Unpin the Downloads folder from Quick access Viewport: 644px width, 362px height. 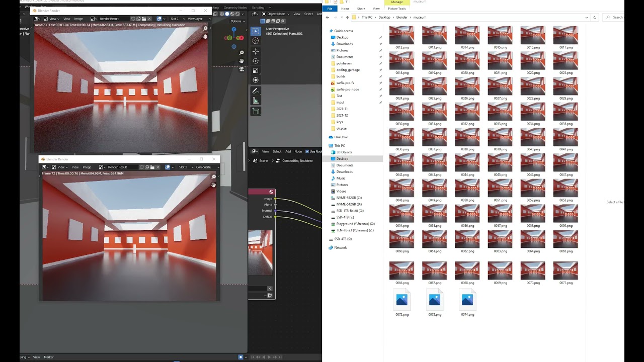point(380,44)
